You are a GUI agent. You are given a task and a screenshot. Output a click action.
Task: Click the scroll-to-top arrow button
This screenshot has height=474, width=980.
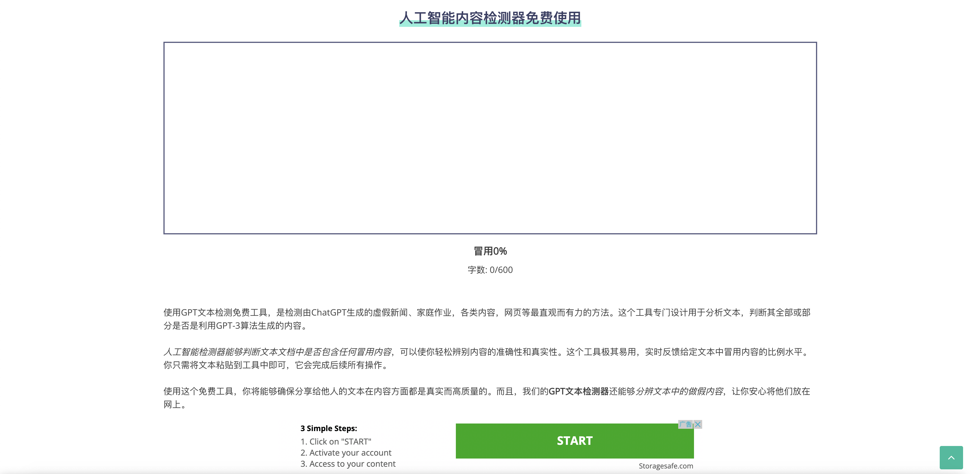pyautogui.click(x=951, y=458)
